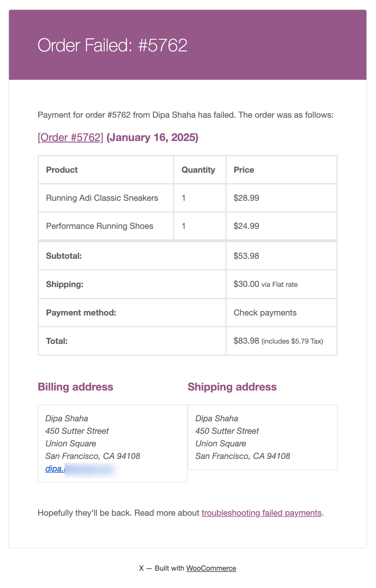
Task: Select the Performance Running Shoes row
Action: [x=188, y=226]
